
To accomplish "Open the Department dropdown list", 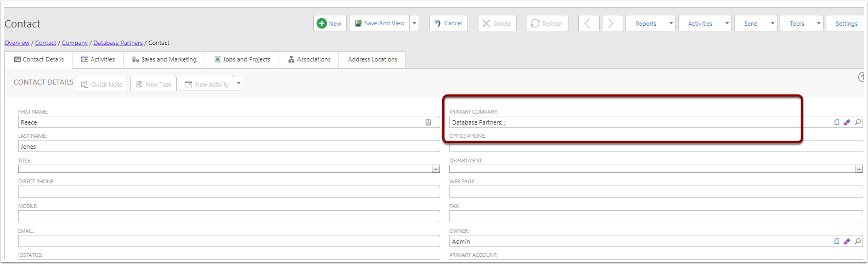I will click(859, 169).
